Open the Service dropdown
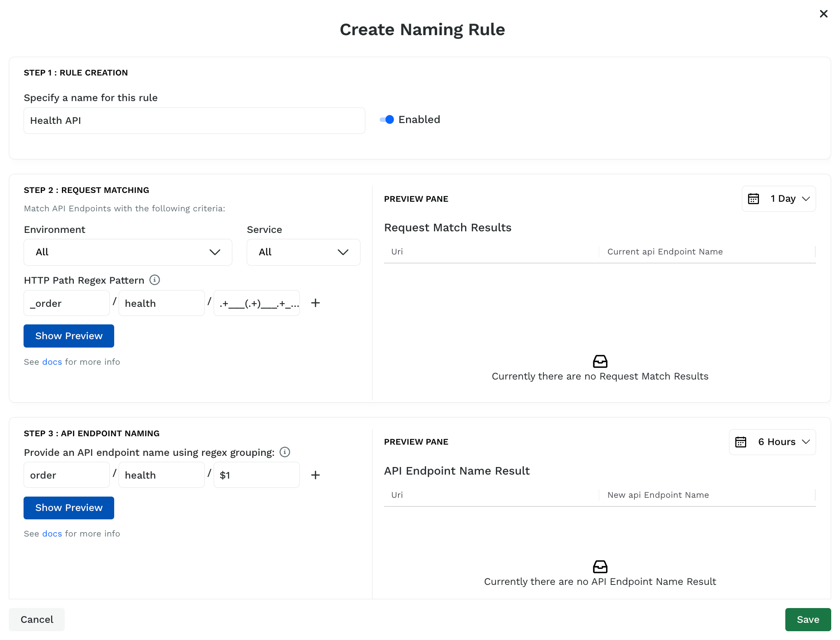840x640 pixels. coord(303,252)
